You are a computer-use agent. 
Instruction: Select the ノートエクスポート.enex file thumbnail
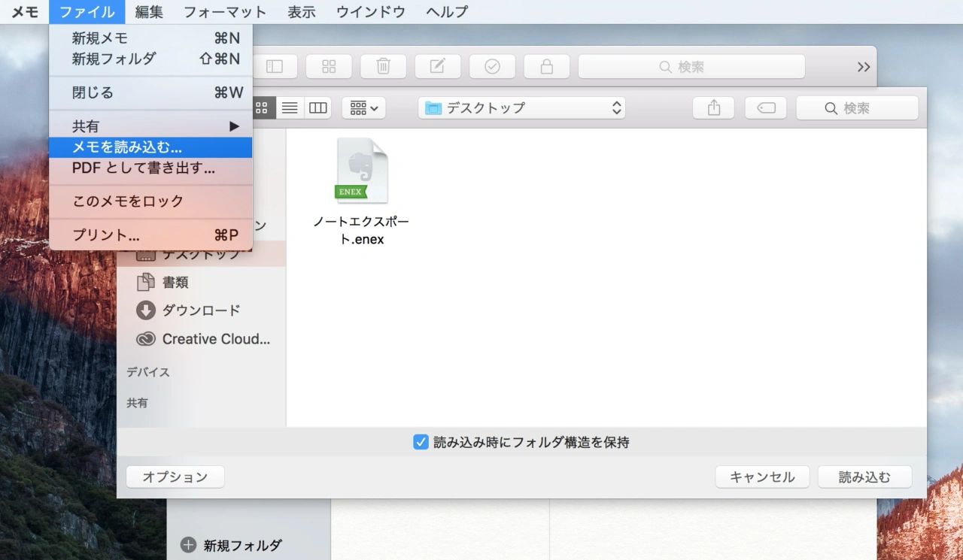[x=363, y=169]
